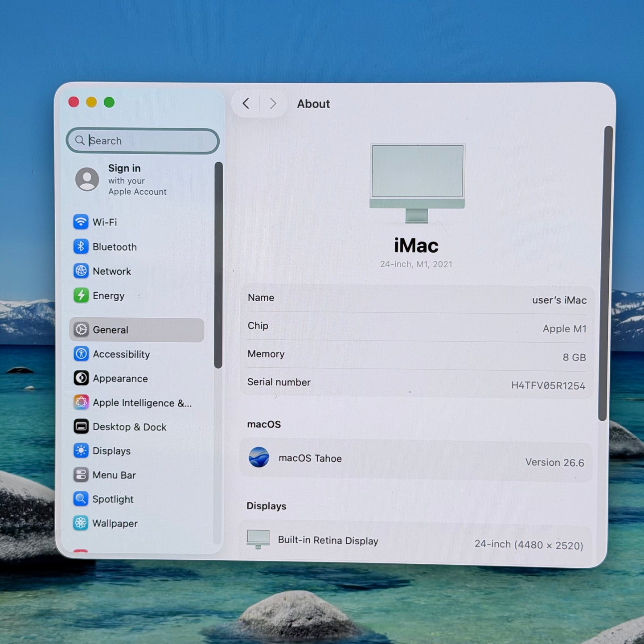The height and width of the screenshot is (644, 644).
Task: Open the Desktop & Dock icon
Action: click(81, 427)
